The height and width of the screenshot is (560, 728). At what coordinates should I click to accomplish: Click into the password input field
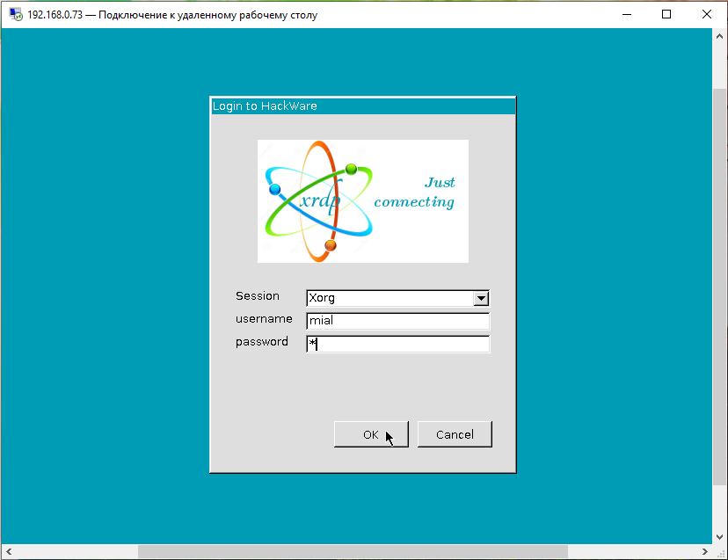[x=397, y=344]
